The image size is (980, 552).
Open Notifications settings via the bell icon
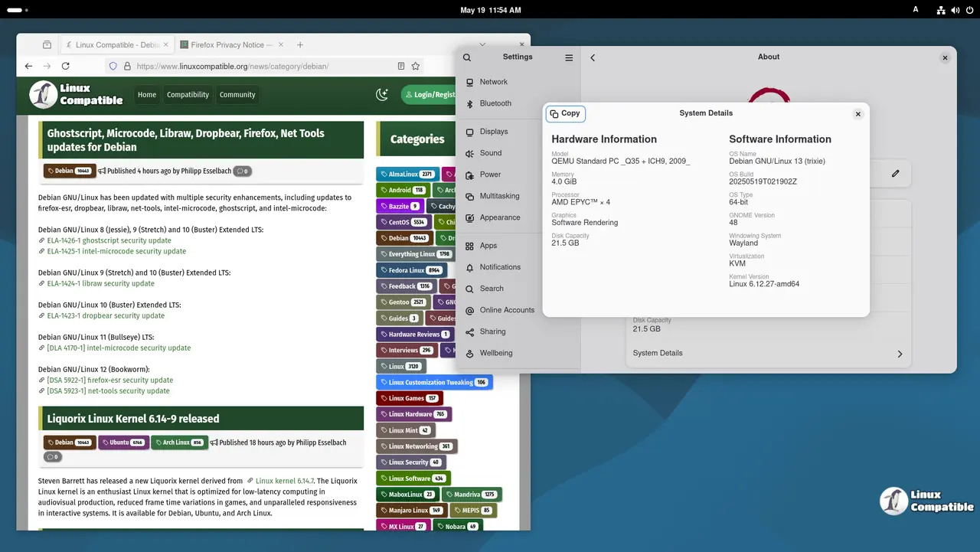501,266
